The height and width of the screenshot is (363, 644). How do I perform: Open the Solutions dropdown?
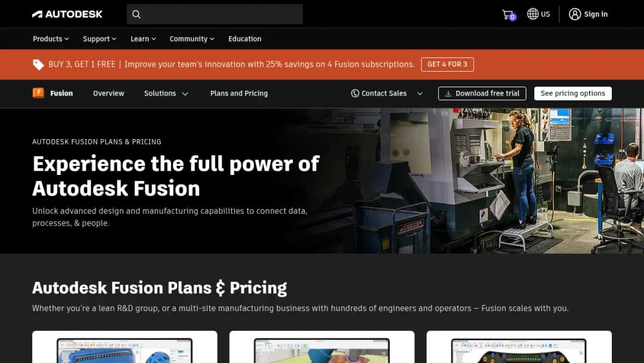pyautogui.click(x=166, y=93)
